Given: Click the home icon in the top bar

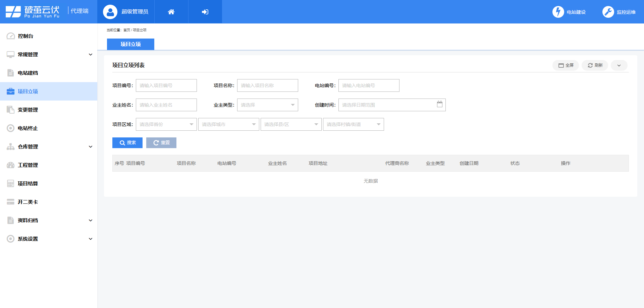Looking at the screenshot, I should pyautogui.click(x=171, y=11).
